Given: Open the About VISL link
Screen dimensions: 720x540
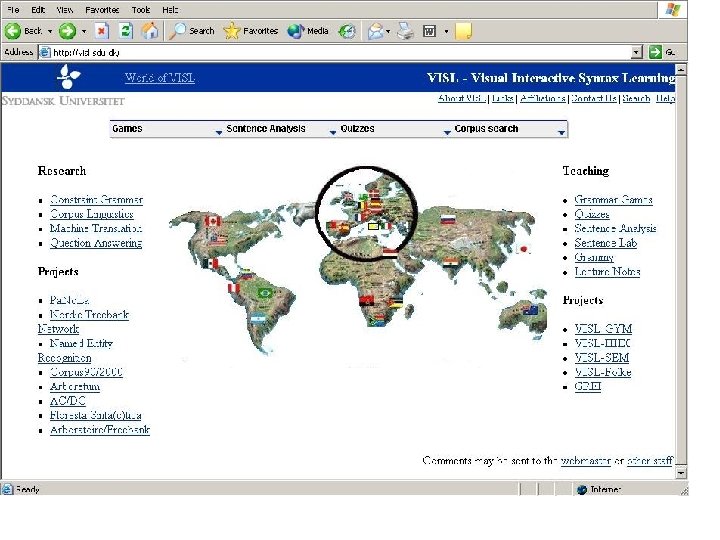Looking at the screenshot, I should [462, 98].
